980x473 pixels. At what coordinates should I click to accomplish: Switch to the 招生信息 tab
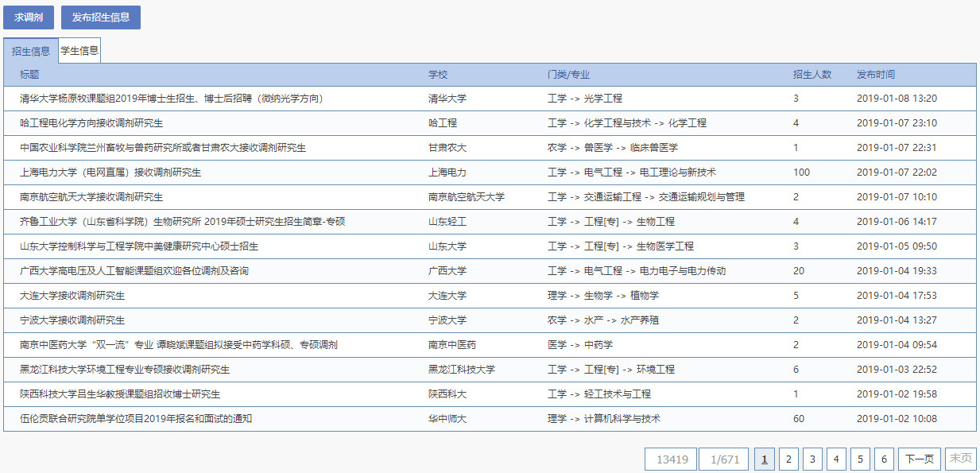click(31, 50)
